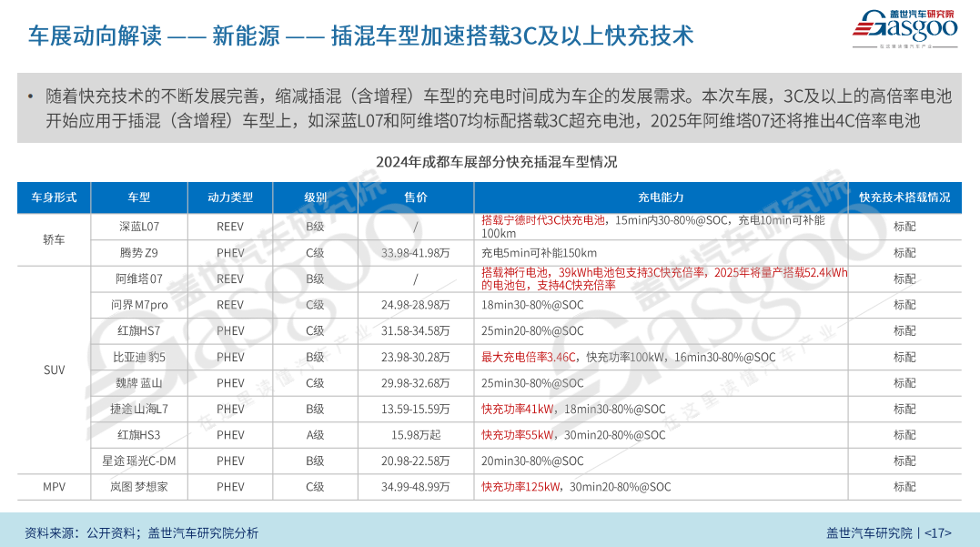Click the 红旗HS3 model name
The height and width of the screenshot is (547, 980).
pos(138,435)
